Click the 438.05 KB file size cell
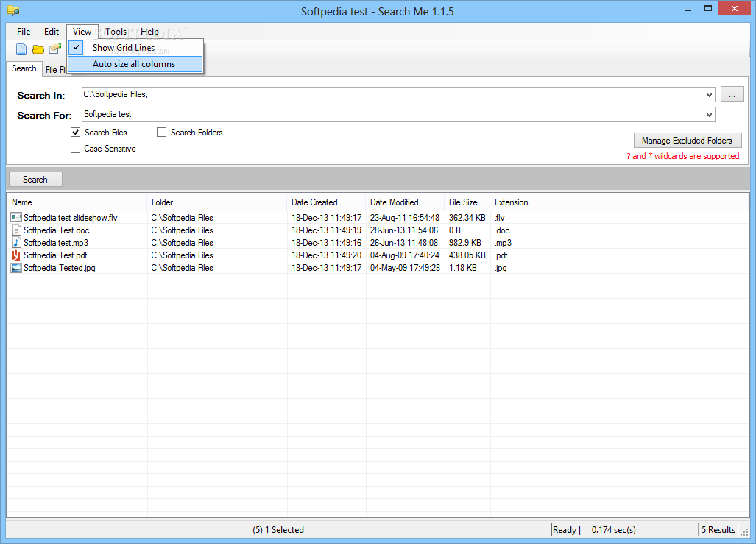 pos(467,255)
